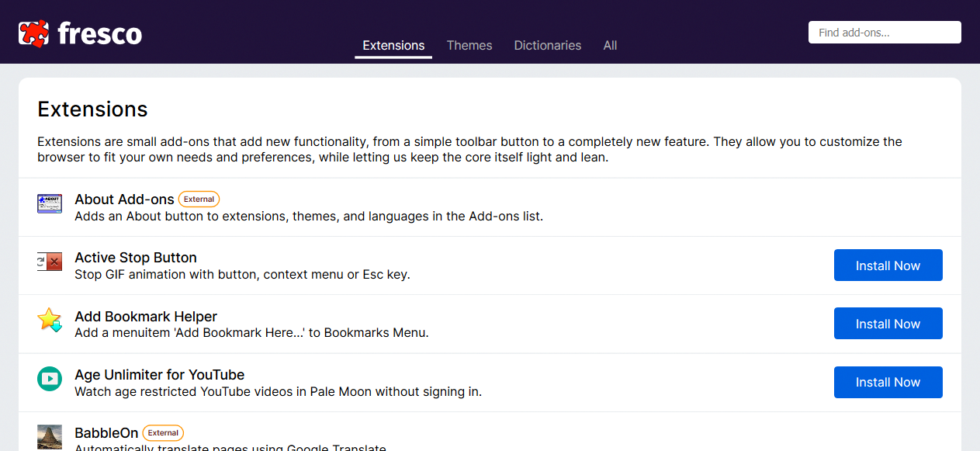Open the About Add-ons title link
This screenshot has width=980, height=451.
click(124, 199)
